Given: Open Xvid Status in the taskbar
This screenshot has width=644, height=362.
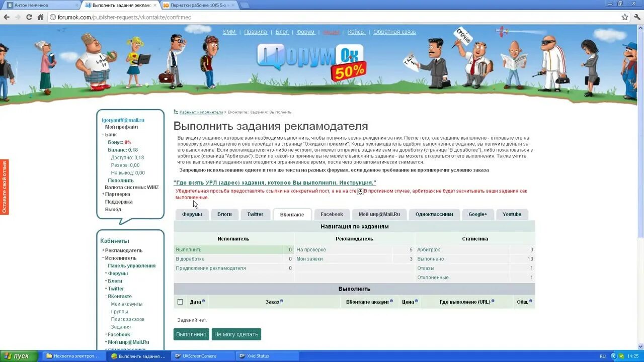Looking at the screenshot, I should [267, 356].
